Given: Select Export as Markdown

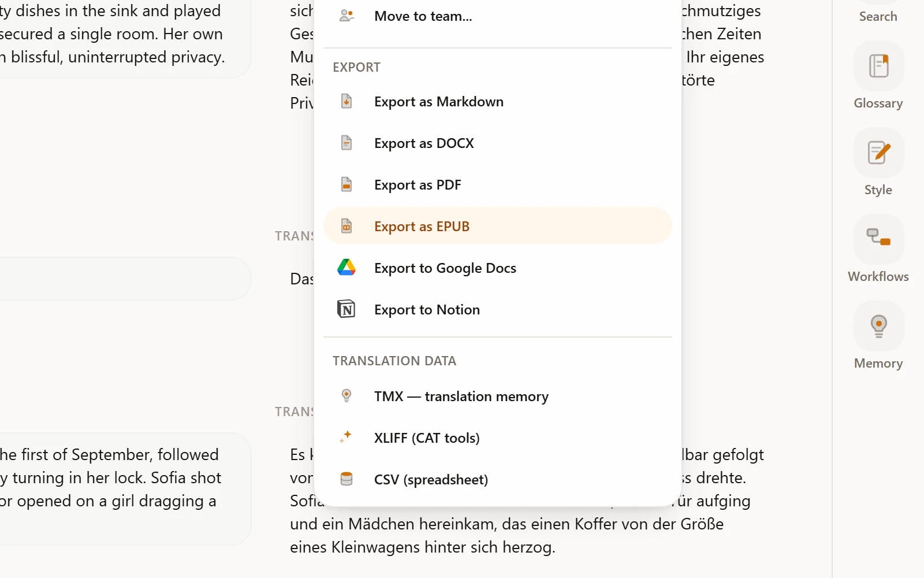Looking at the screenshot, I should click(498, 101).
